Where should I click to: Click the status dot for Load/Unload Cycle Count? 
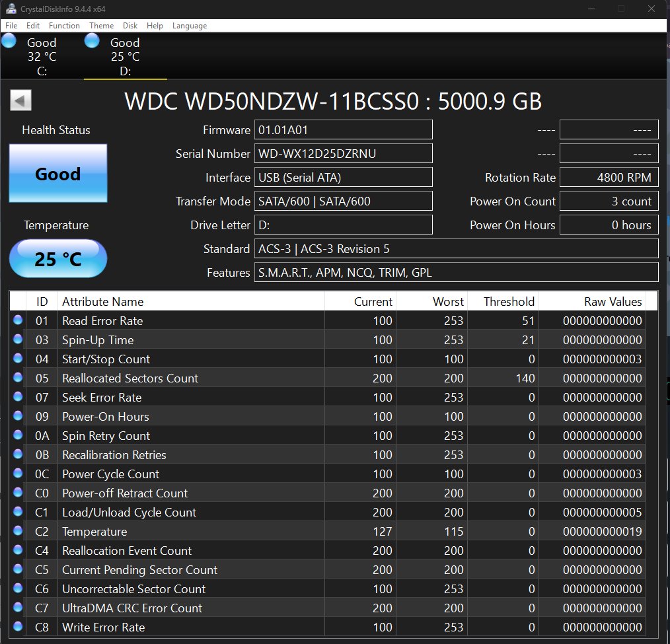click(x=18, y=512)
